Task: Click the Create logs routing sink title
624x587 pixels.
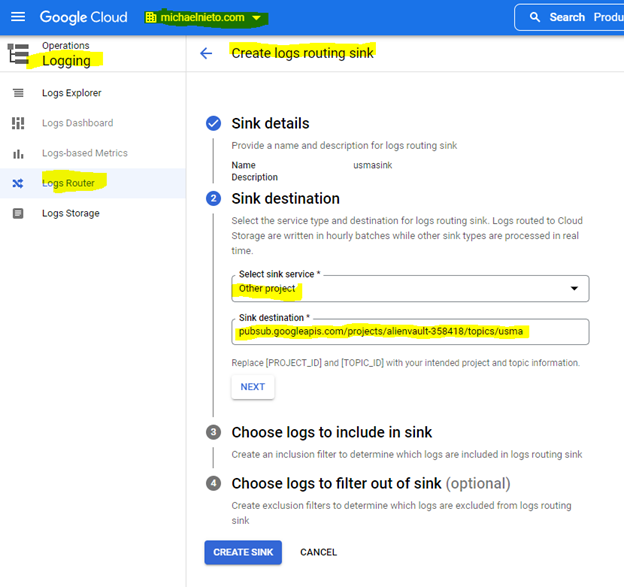Action: coord(302,53)
